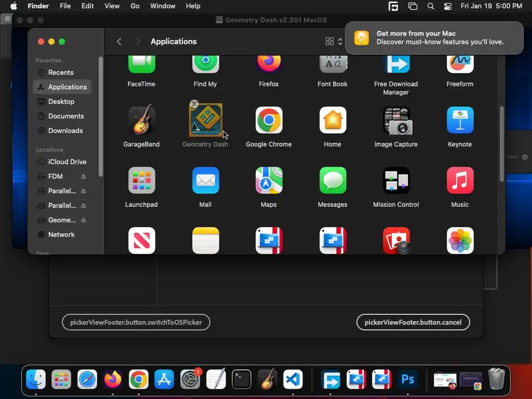Eject the Geome... volume in sidebar
The image size is (532, 399).
[84, 220]
